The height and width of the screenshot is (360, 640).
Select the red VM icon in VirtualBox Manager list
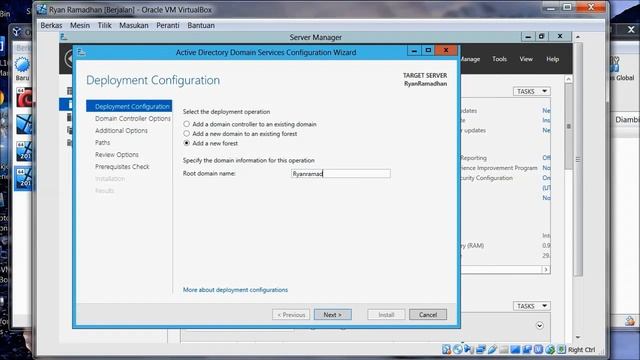pos(24,97)
